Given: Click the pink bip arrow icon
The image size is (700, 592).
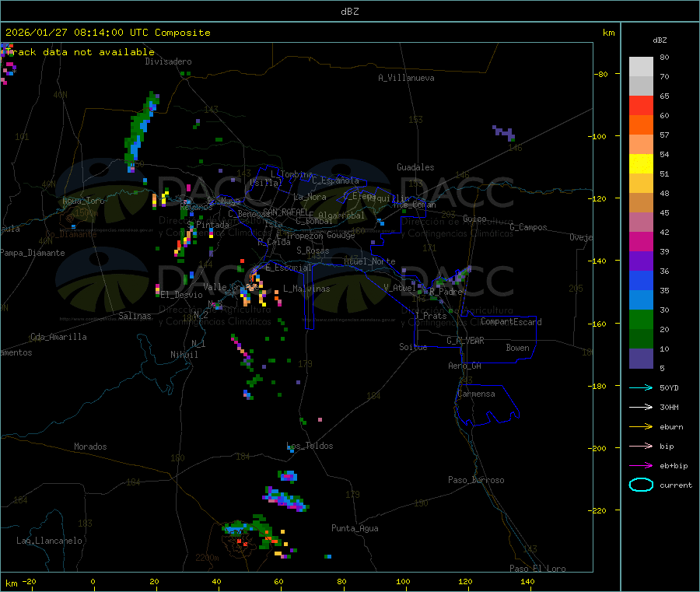Looking at the screenshot, I should point(641,446).
